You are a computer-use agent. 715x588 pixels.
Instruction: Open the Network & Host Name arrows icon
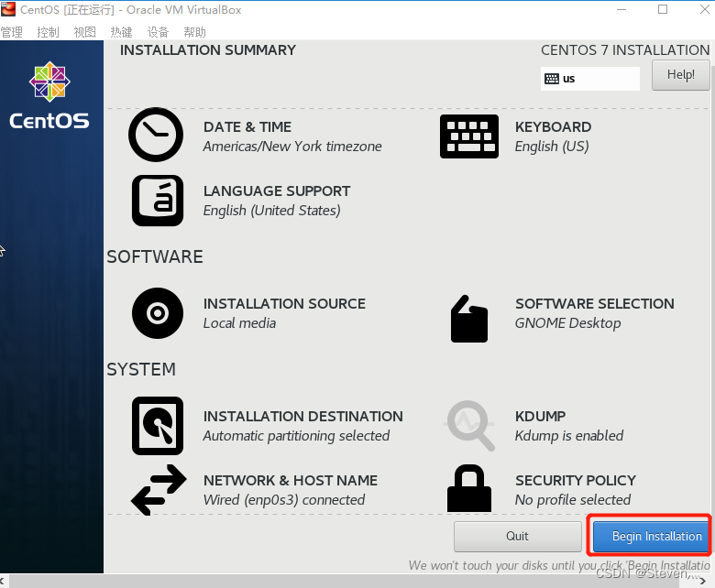pyautogui.click(x=159, y=490)
